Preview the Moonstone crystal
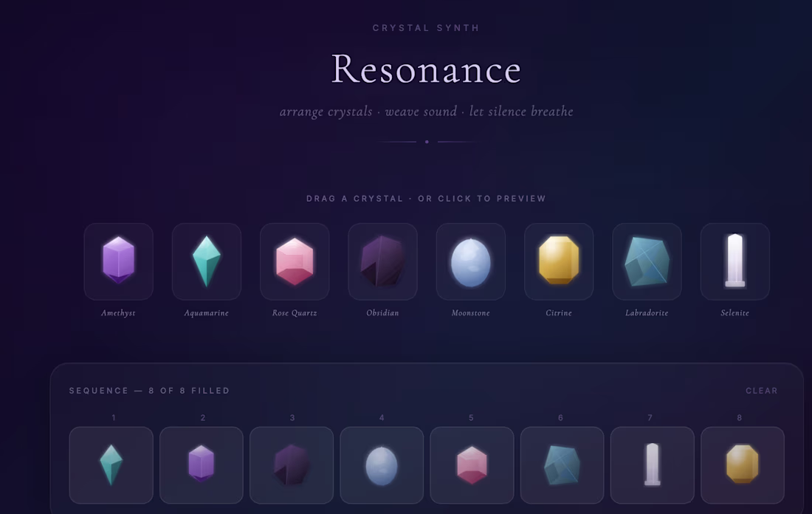812x514 pixels. click(x=470, y=261)
